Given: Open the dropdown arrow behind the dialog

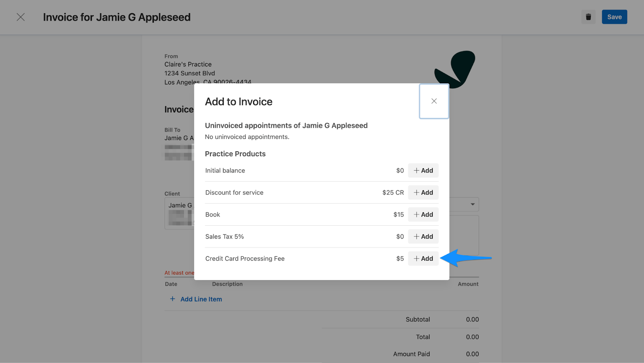Looking at the screenshot, I should [473, 204].
